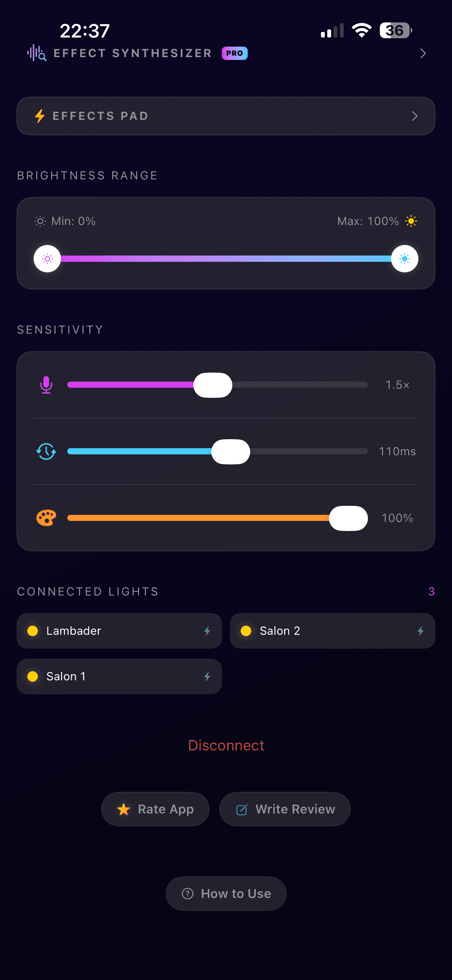Open the How to Use guide
452x980 pixels.
point(226,893)
